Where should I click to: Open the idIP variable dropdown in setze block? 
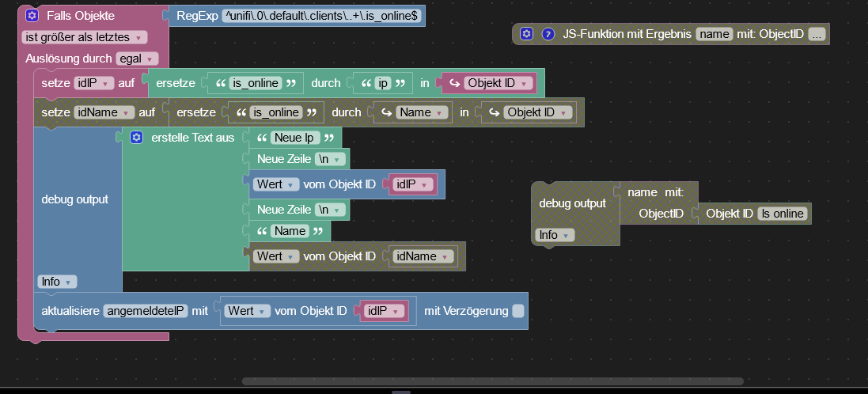pos(94,83)
